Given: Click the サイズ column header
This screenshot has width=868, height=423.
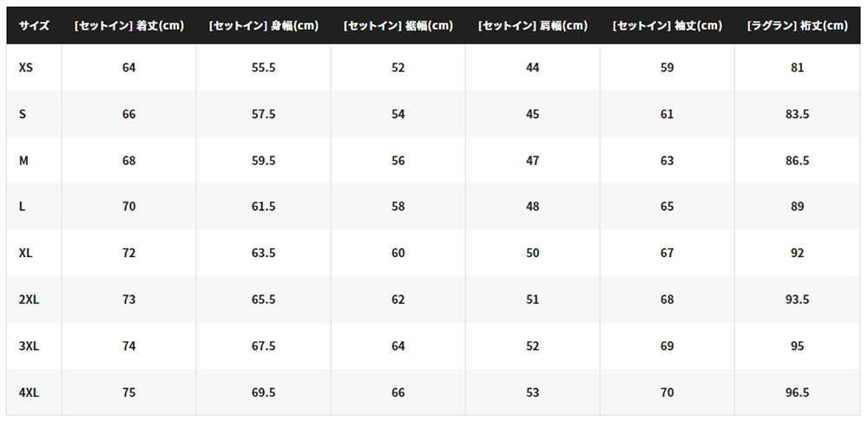Looking at the screenshot, I should click(x=35, y=25).
